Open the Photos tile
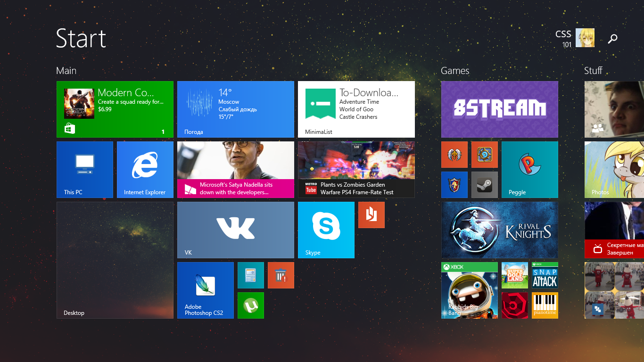Screen dimensions: 644x362 (614, 170)
